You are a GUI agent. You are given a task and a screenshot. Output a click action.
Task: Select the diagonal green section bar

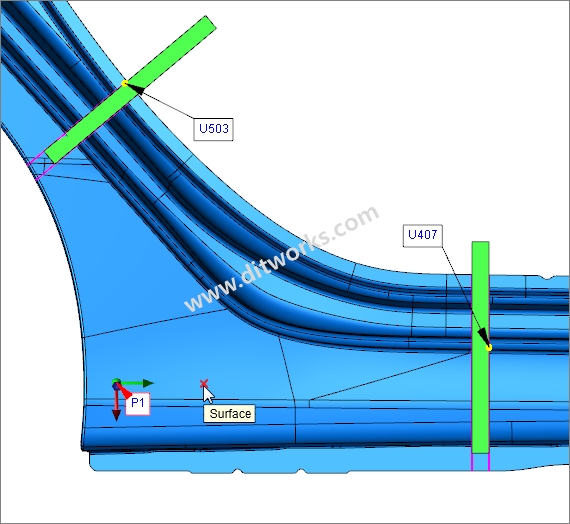(x=131, y=89)
